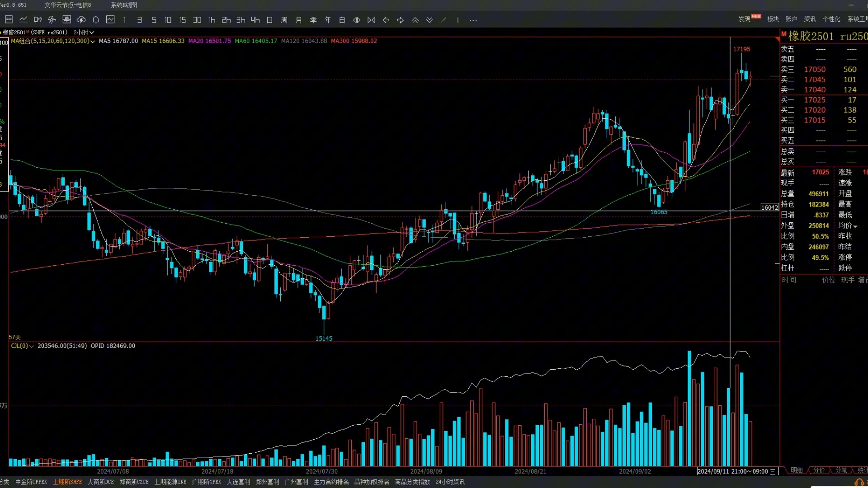Open the 大商所DCE exchange tab
This screenshot has height=488, width=868.
(x=100, y=482)
